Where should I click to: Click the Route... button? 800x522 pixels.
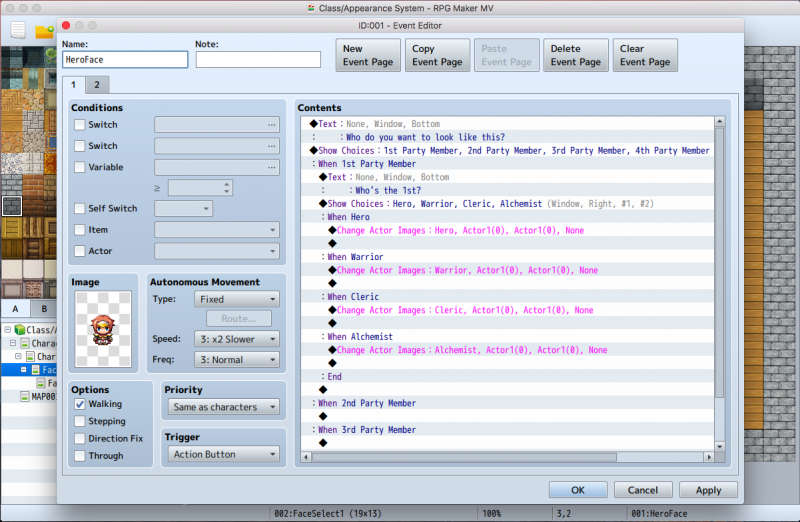coord(239,318)
